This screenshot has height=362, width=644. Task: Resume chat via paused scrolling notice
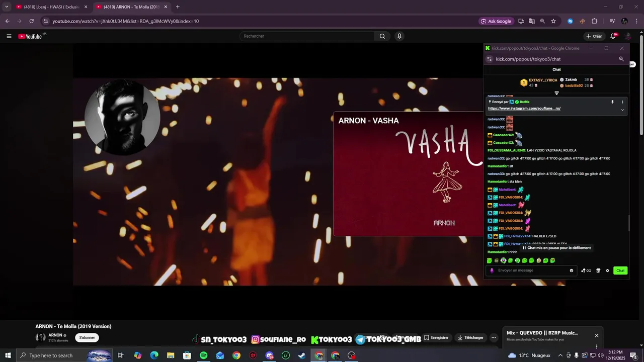tap(556, 248)
